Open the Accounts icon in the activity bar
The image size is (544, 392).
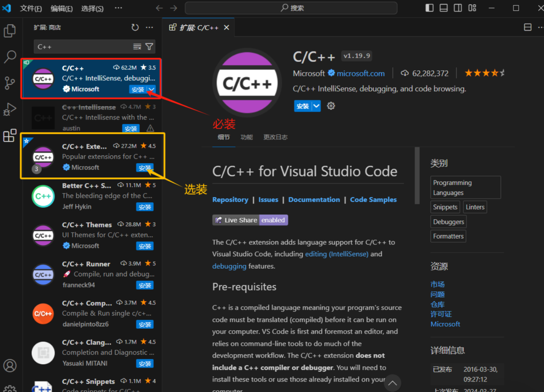[x=10, y=365]
